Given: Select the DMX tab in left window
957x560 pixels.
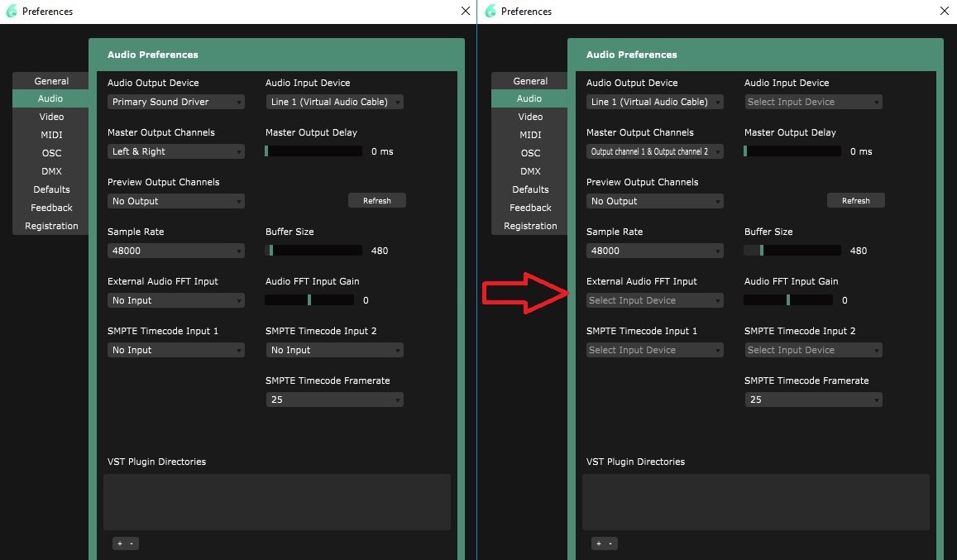Looking at the screenshot, I should click(51, 171).
